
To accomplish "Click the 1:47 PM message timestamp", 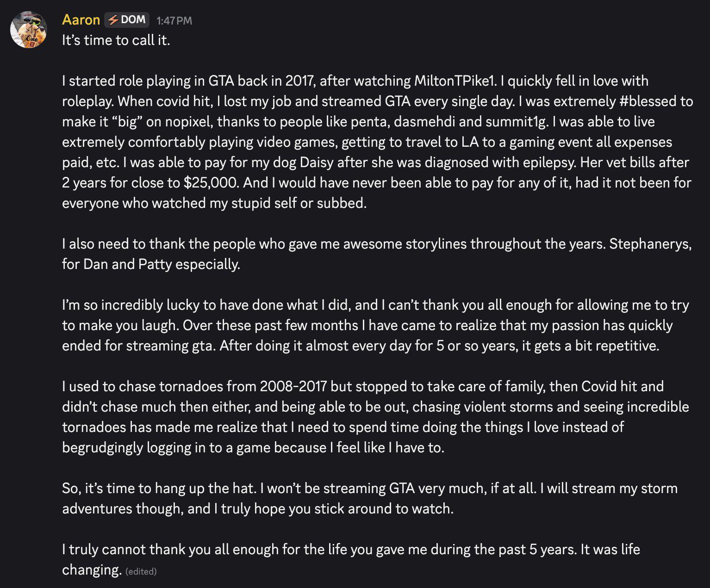I will click(x=174, y=20).
